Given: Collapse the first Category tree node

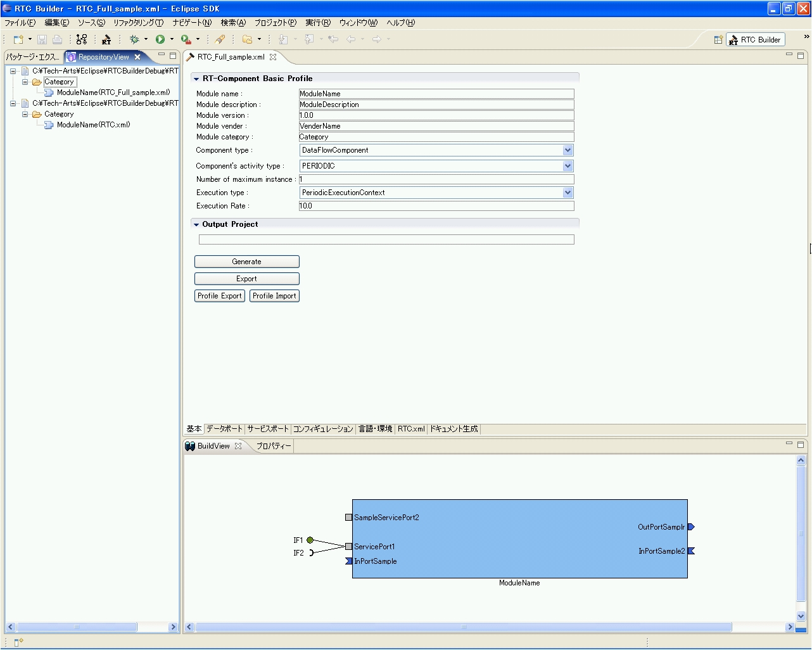Looking at the screenshot, I should tap(25, 82).
